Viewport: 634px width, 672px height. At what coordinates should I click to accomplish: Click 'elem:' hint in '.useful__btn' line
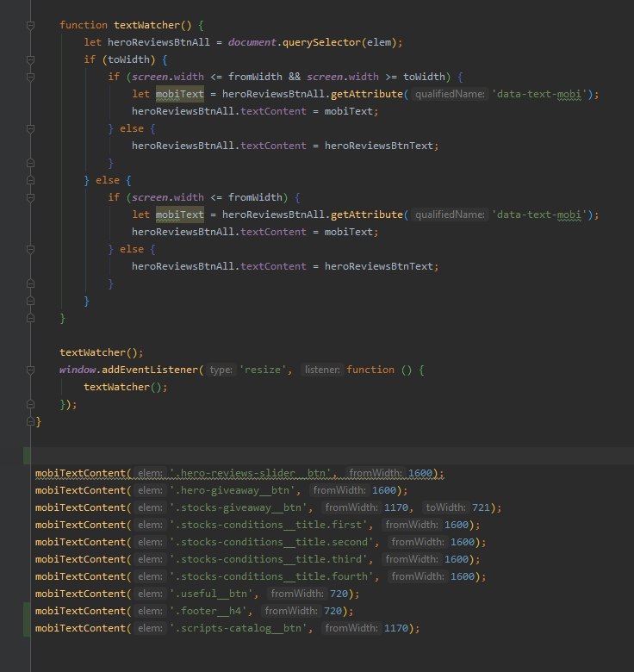point(150,594)
